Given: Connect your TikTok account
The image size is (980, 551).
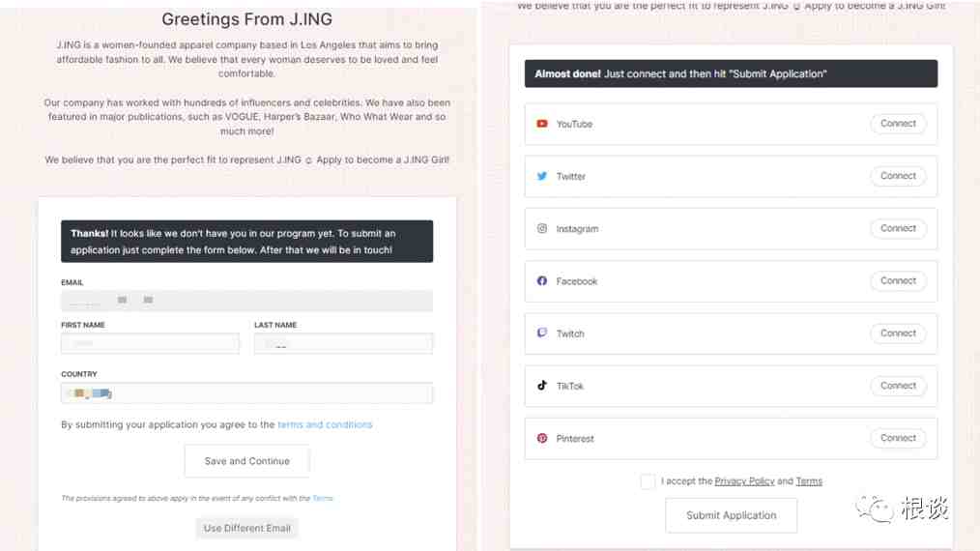Looking at the screenshot, I should click(x=898, y=386).
